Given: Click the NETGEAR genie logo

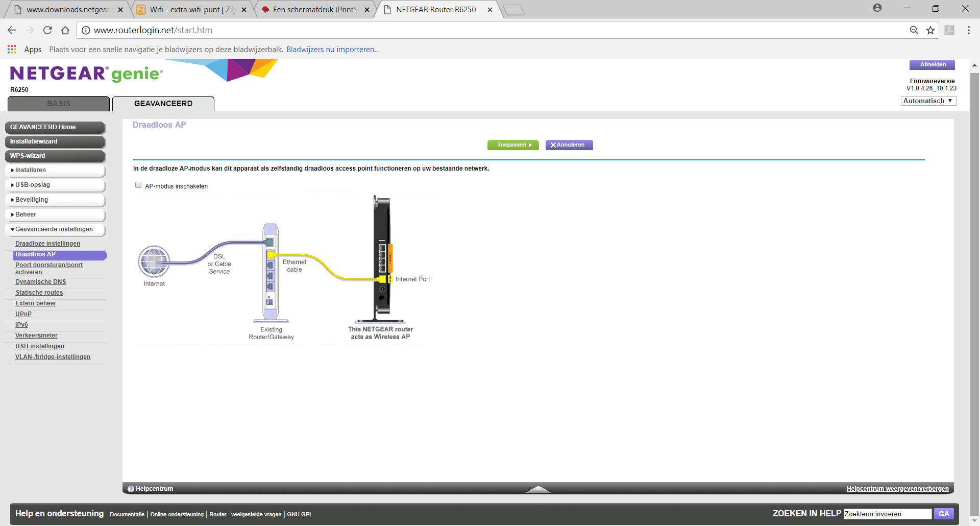Looking at the screenshot, I should (86, 74).
